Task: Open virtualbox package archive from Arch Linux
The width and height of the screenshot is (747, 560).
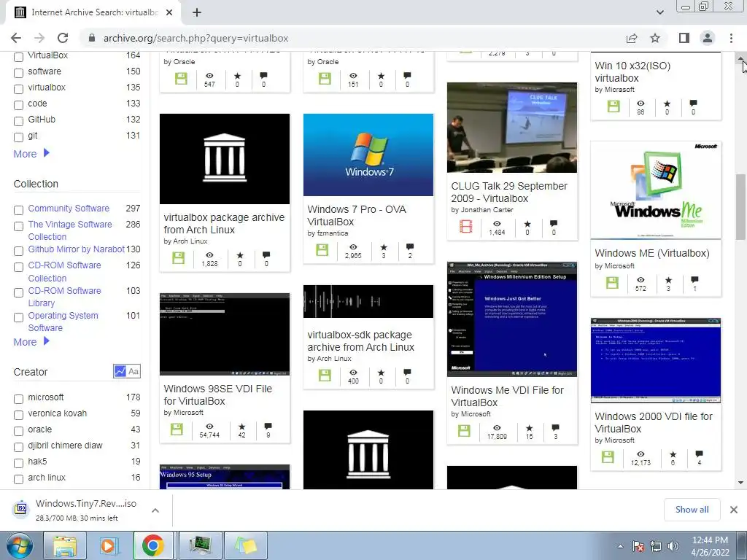Action: tap(224, 223)
